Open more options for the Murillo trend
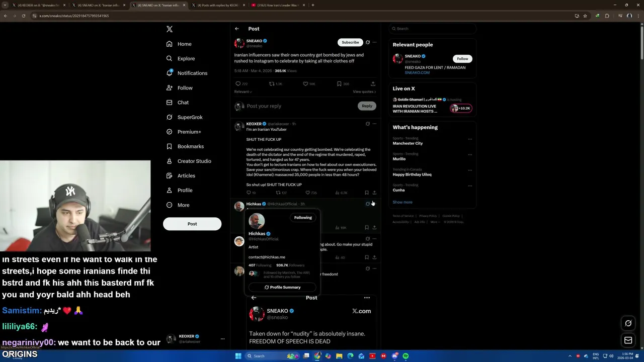 point(470,155)
